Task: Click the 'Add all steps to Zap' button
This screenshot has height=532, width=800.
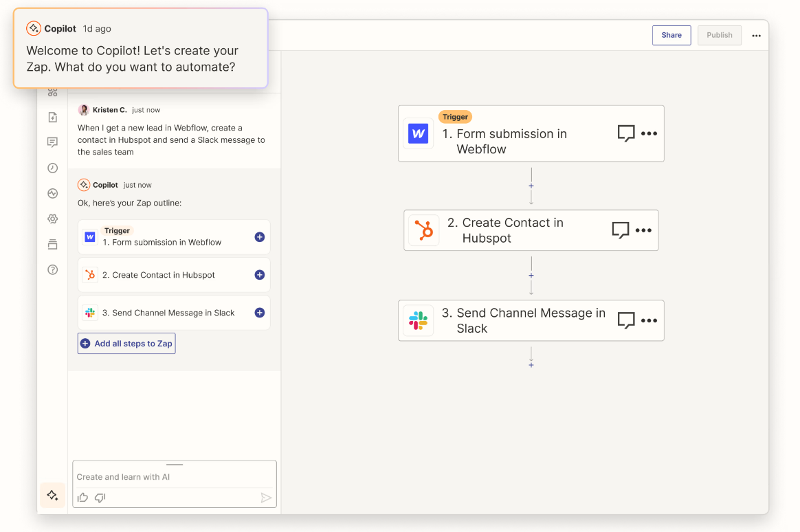Action: point(126,343)
